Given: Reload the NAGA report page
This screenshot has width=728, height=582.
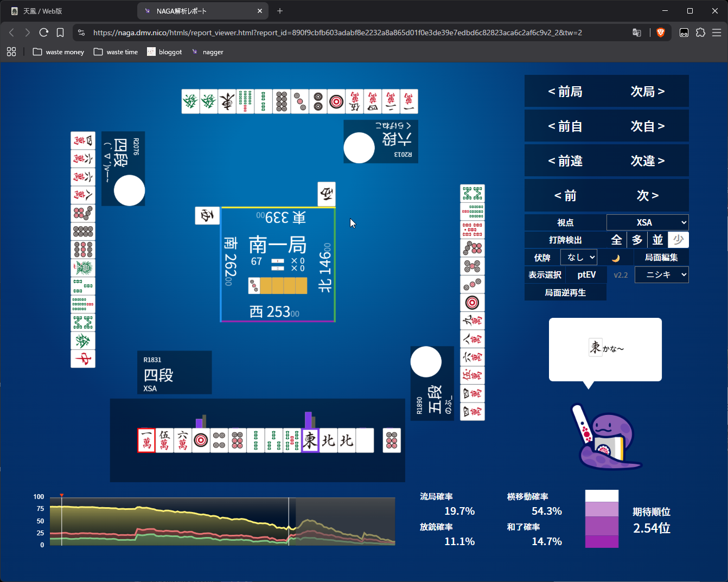Looking at the screenshot, I should coord(44,33).
